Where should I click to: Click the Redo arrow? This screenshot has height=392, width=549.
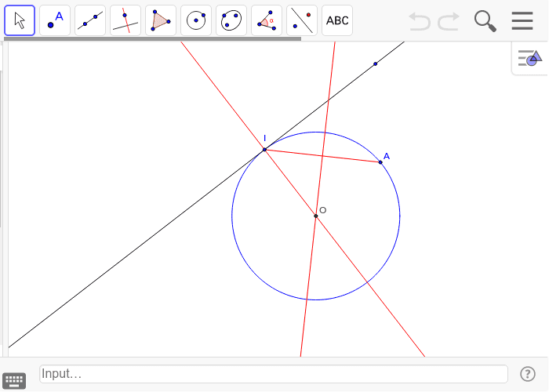coord(449,21)
